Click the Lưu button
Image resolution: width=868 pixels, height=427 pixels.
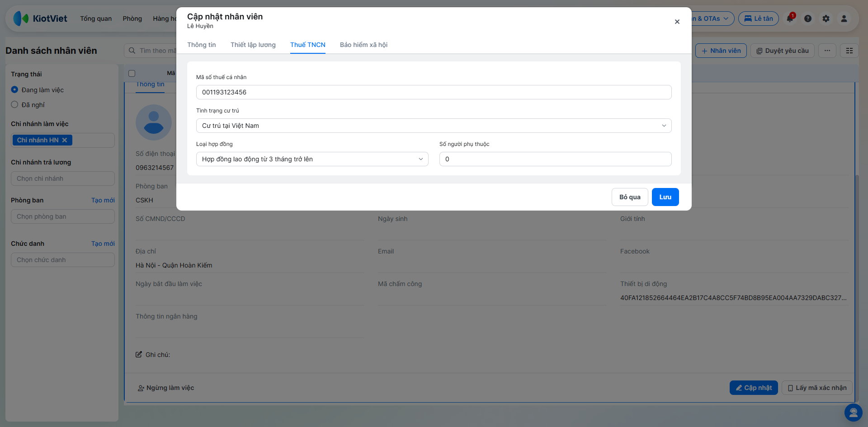665,197
